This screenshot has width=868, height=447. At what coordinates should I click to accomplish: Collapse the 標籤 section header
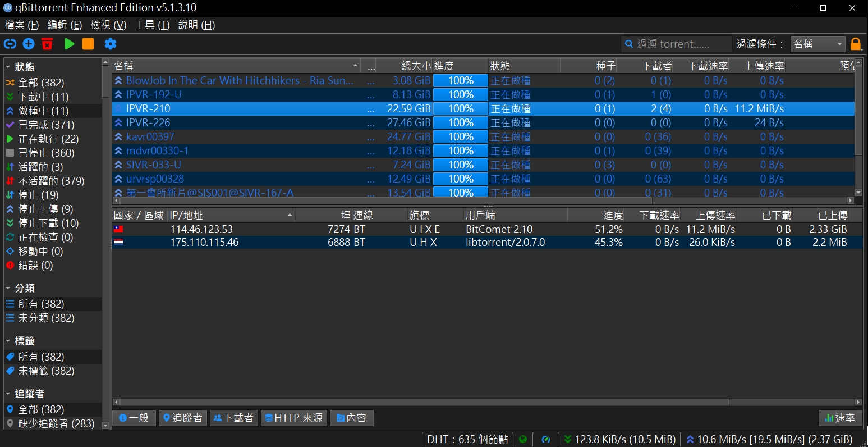coord(21,341)
